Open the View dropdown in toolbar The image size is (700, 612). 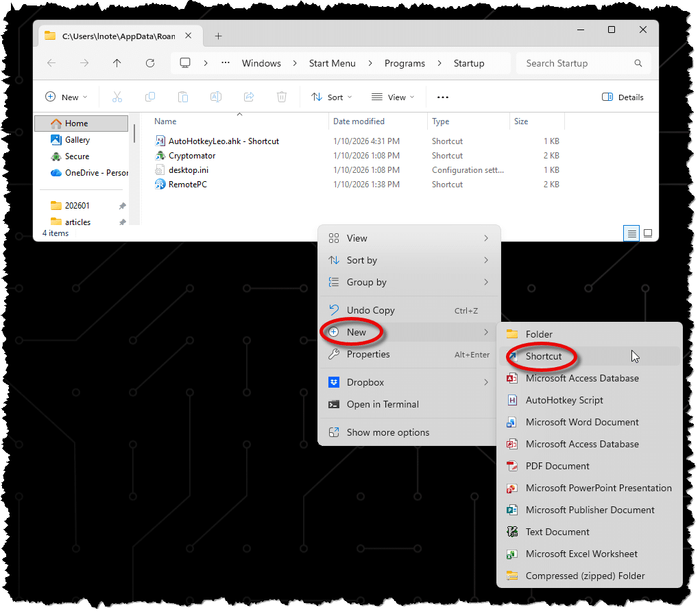pos(393,97)
